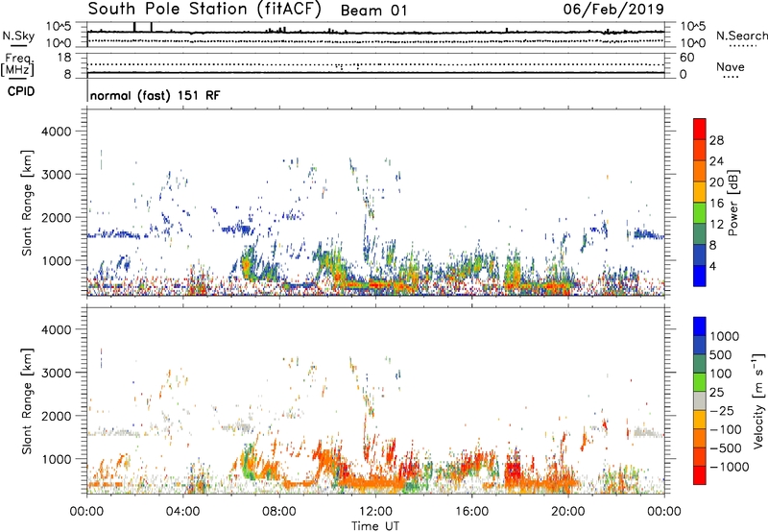Click the '24' label on power color bar
The height and width of the screenshot is (532, 768).
[x=716, y=161]
